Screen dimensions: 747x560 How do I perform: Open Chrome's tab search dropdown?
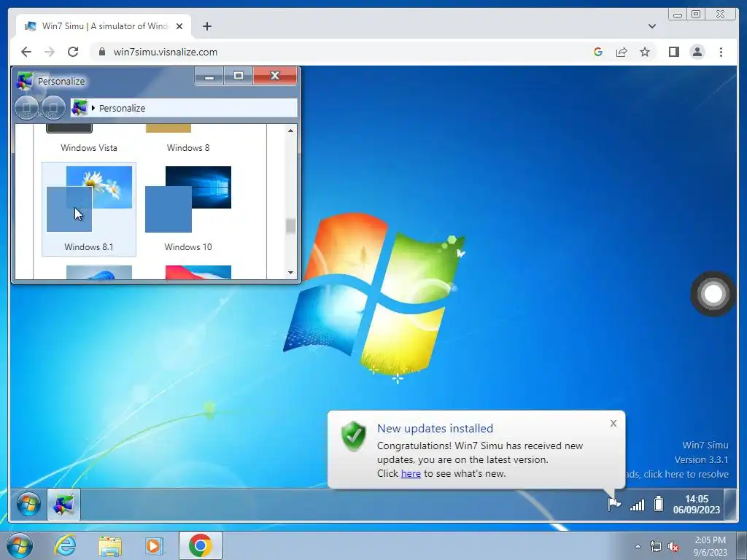[652, 26]
